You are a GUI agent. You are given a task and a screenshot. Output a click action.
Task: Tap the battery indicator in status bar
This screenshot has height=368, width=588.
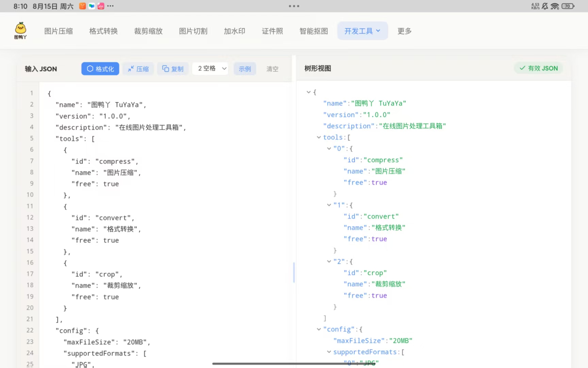point(568,6)
